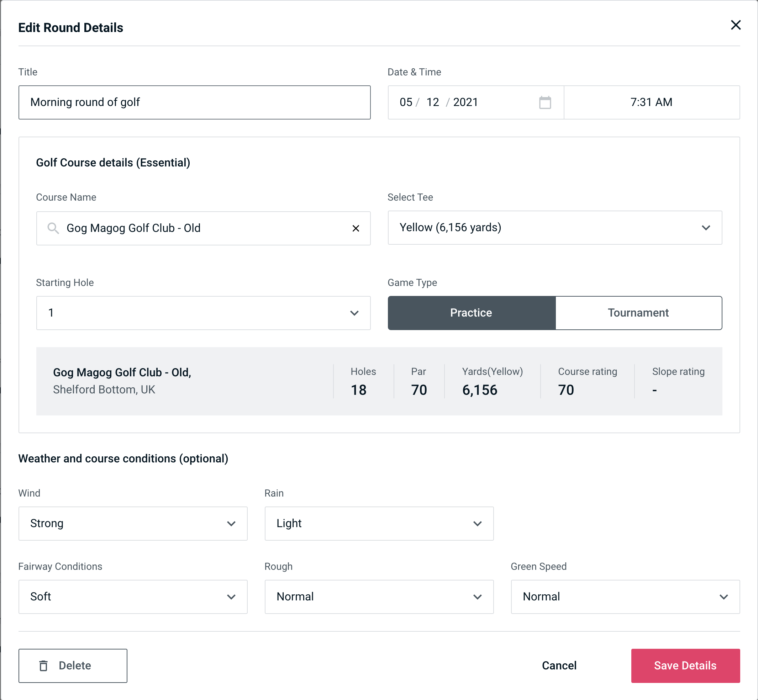Select the Delete round option

(73, 665)
